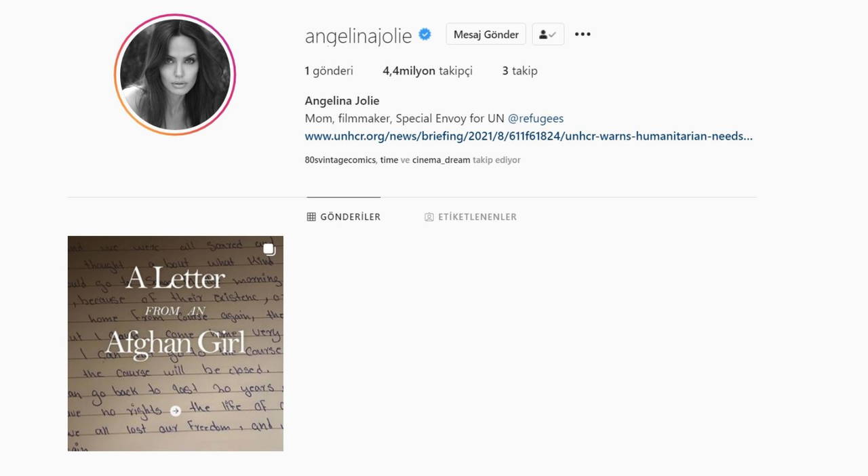Viewport: 868px width, 476px height.
Task: Open the 80svintagecomics mutual follower profile
Action: (340, 161)
